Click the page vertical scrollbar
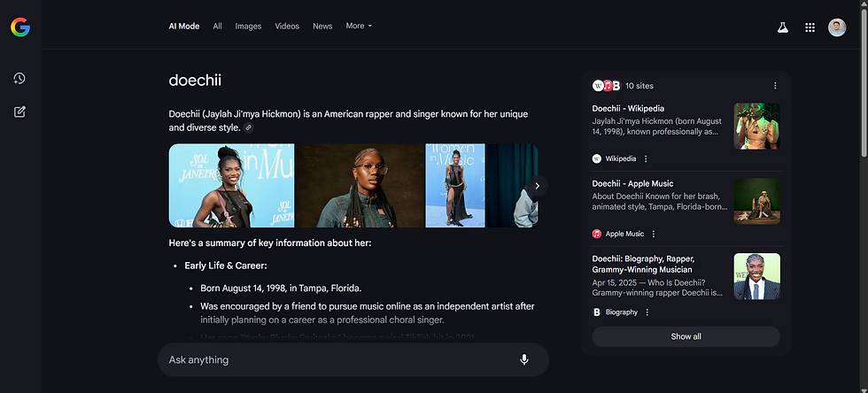 pyautogui.click(x=864, y=83)
